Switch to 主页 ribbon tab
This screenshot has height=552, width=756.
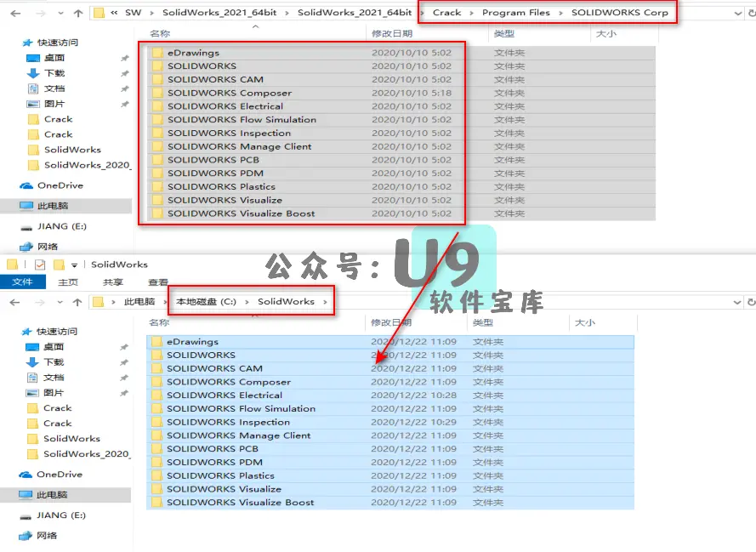68,282
